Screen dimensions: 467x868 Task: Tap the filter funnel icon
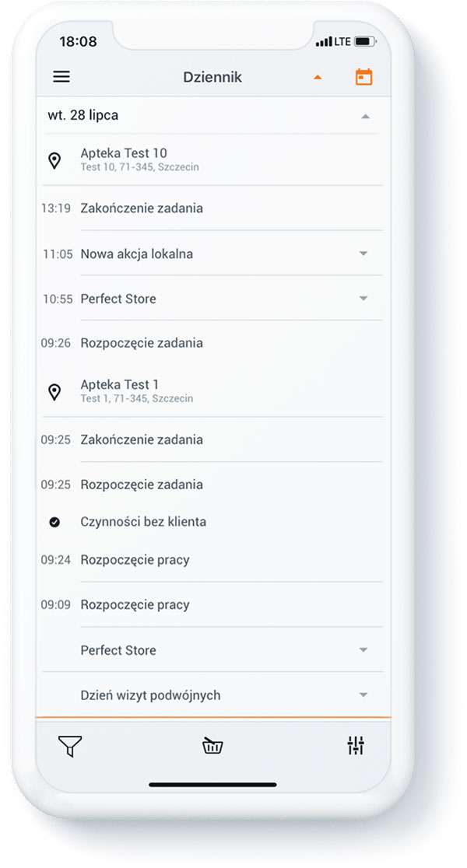(70, 746)
